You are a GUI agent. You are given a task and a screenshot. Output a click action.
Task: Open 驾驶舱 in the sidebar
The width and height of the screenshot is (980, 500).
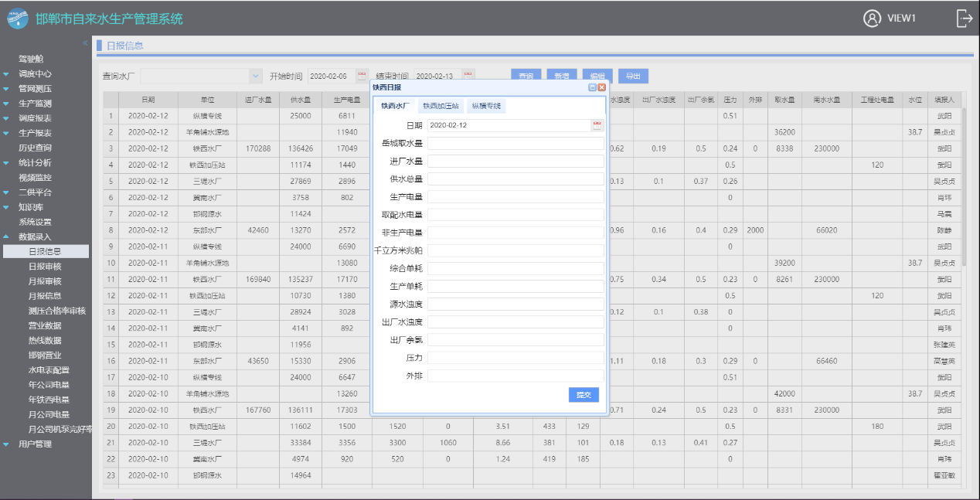pos(31,60)
